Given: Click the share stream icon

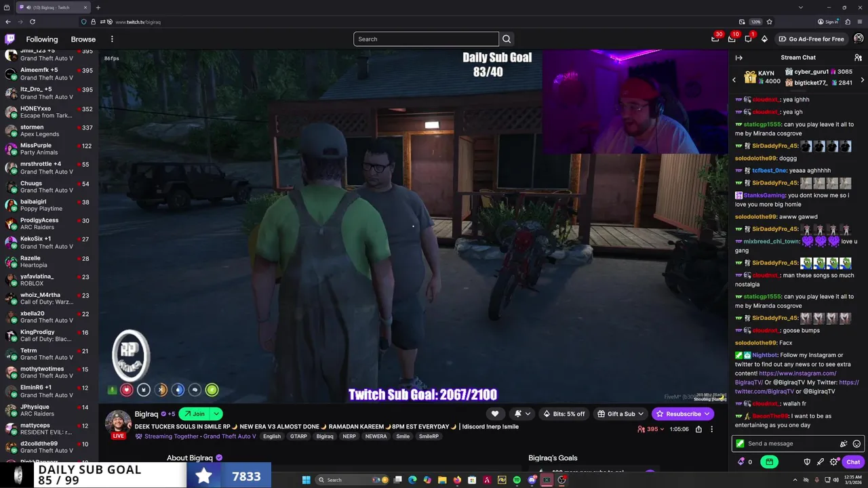Looking at the screenshot, I should pos(698,429).
